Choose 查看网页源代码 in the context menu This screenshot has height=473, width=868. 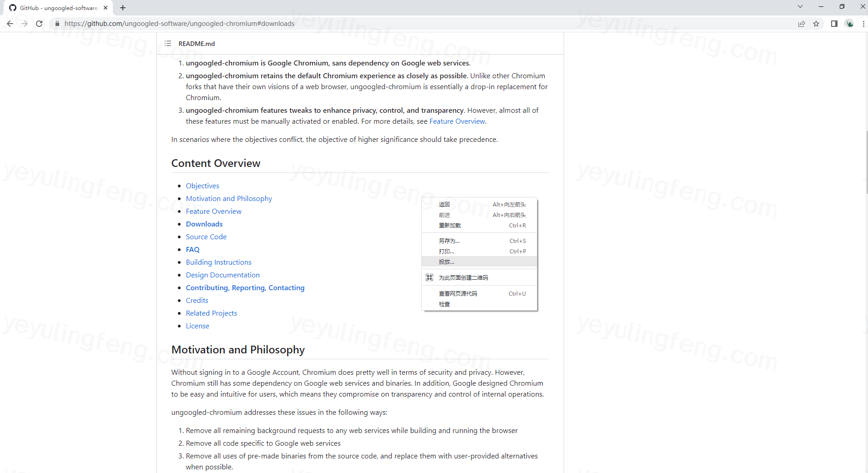click(479, 294)
